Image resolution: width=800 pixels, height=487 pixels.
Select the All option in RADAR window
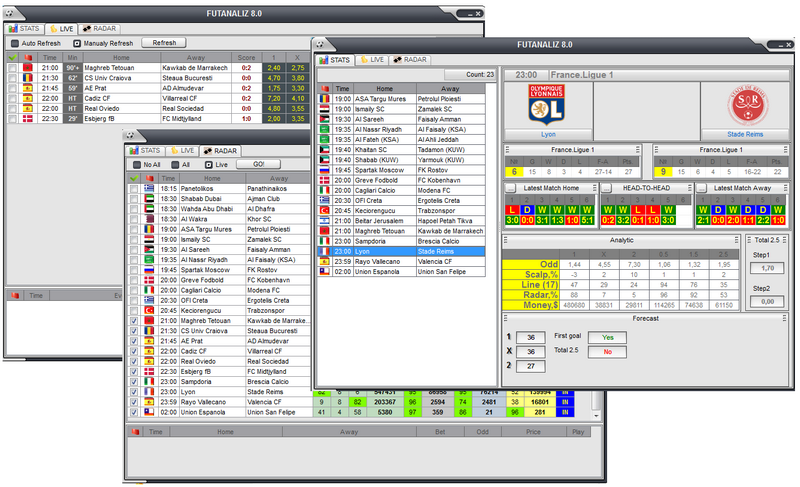point(181,165)
